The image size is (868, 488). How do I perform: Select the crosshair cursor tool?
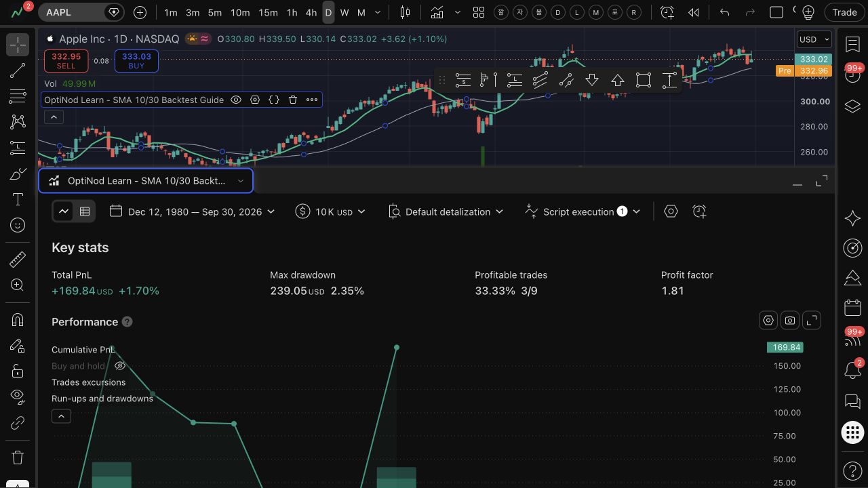(18, 45)
